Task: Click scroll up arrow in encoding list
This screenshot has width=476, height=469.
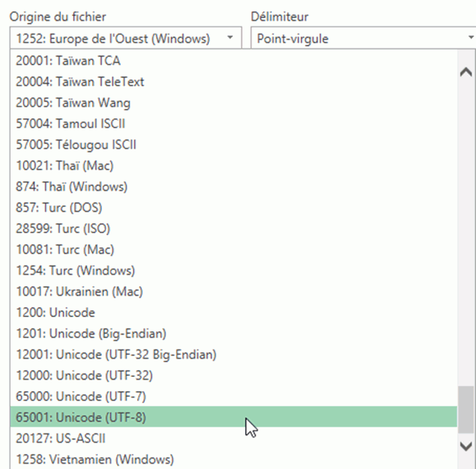Action: tap(466, 73)
